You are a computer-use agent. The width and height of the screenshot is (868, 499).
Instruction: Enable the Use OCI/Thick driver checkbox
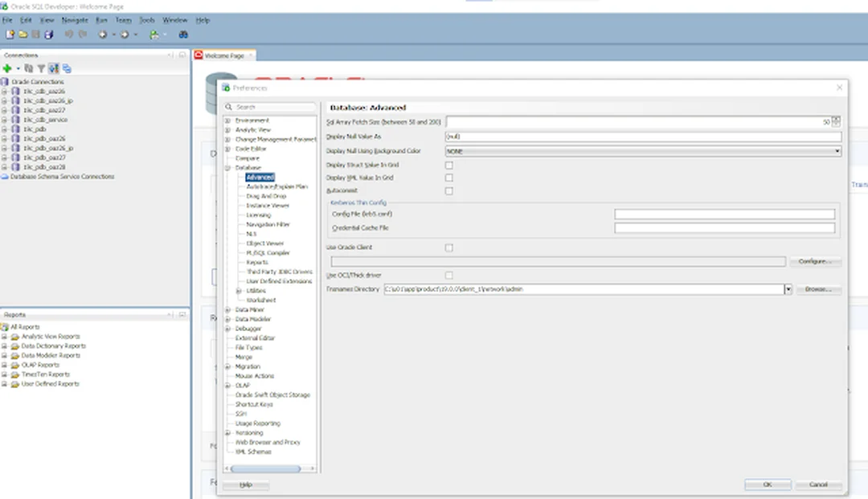(x=449, y=275)
